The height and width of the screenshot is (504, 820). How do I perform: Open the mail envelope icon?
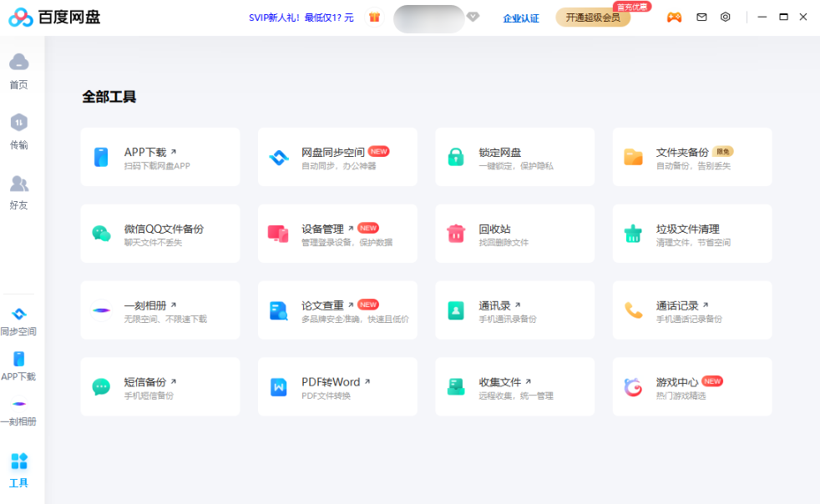coord(701,18)
